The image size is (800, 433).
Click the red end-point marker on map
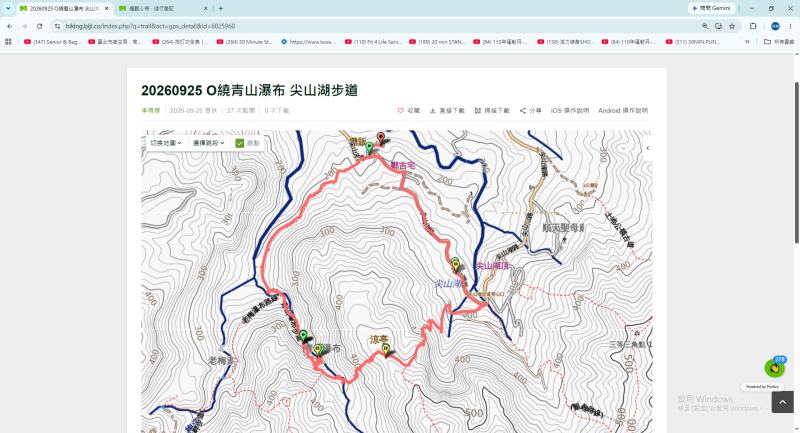click(x=381, y=138)
